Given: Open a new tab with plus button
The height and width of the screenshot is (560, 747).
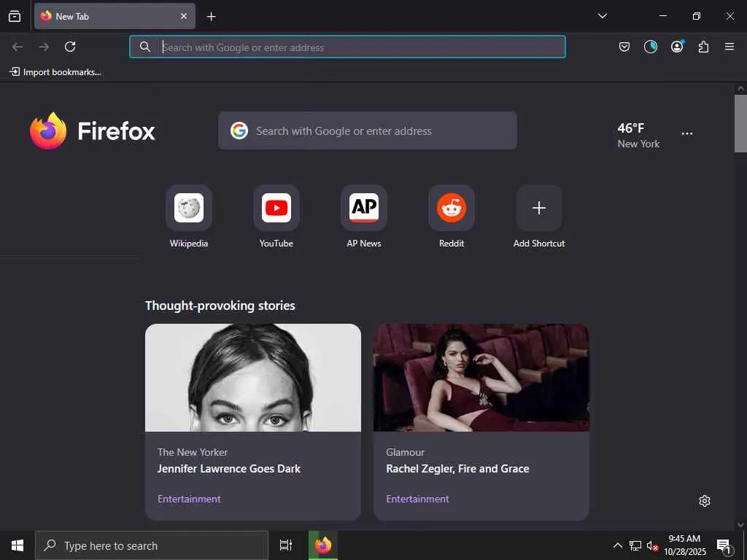Looking at the screenshot, I should click(211, 17).
